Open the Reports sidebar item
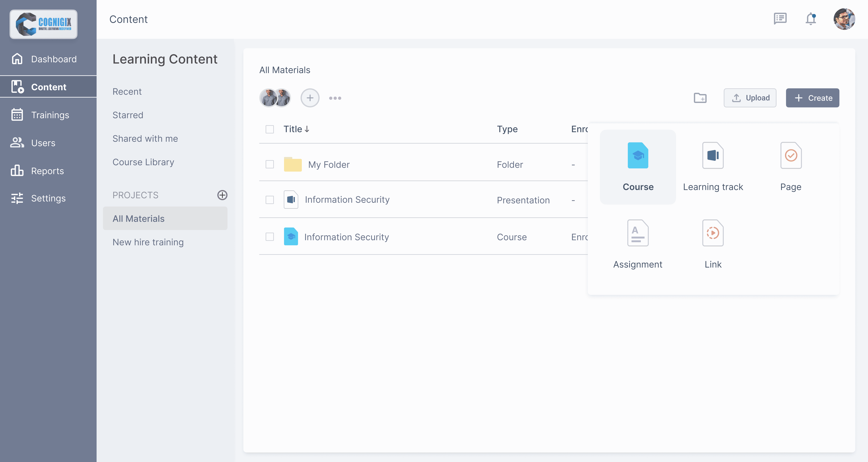This screenshot has height=462, width=868. tap(47, 171)
